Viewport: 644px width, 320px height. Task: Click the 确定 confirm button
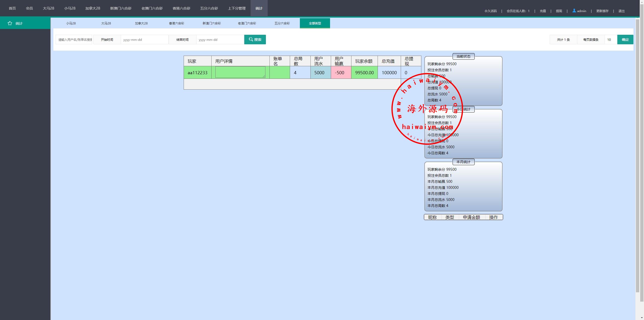tap(625, 40)
